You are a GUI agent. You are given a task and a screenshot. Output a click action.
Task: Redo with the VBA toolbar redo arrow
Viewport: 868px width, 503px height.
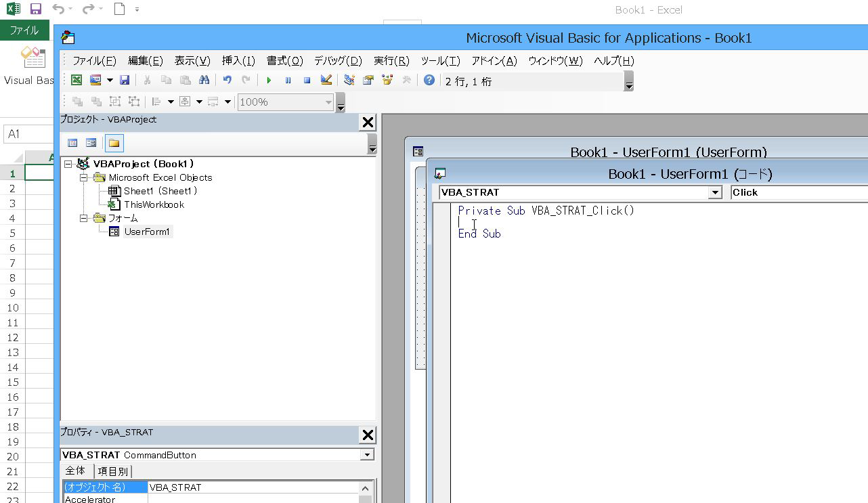pos(246,81)
